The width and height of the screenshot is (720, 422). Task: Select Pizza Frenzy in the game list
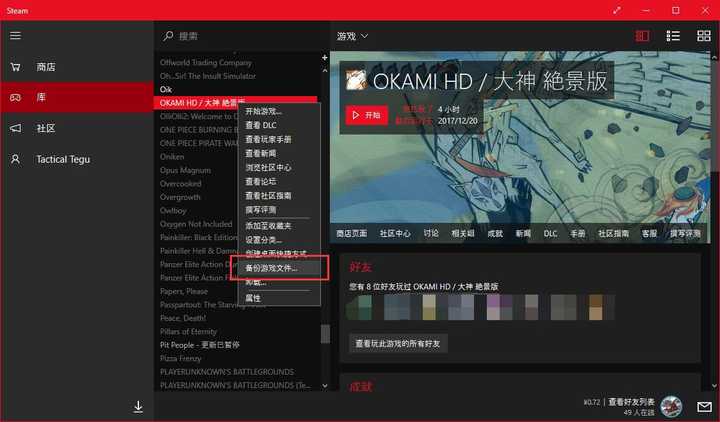pos(180,359)
